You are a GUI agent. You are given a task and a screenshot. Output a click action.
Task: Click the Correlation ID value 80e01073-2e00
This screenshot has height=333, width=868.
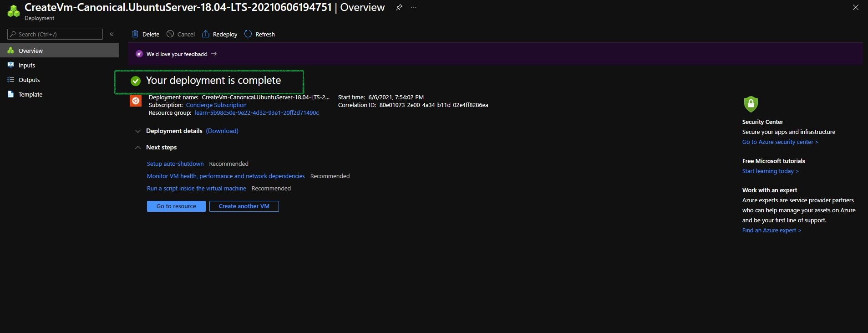tap(434, 105)
